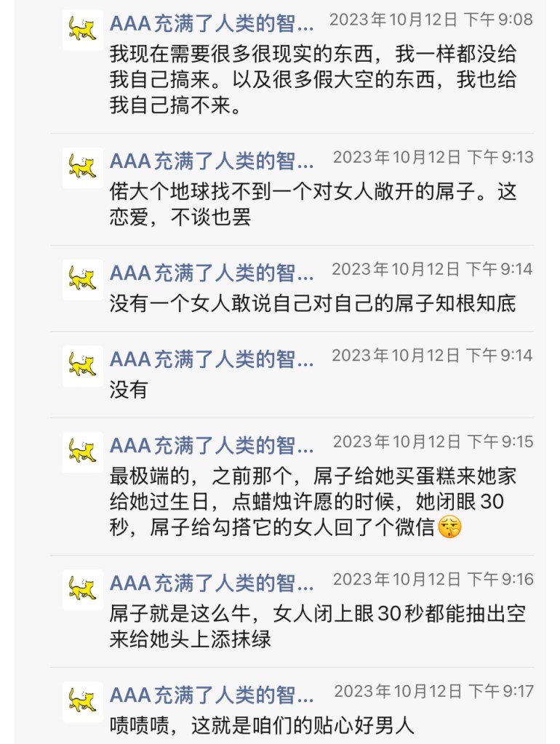Screen dimensions: 560x744
Task: Click the sender name on the 9:13 message
Action: point(212,161)
